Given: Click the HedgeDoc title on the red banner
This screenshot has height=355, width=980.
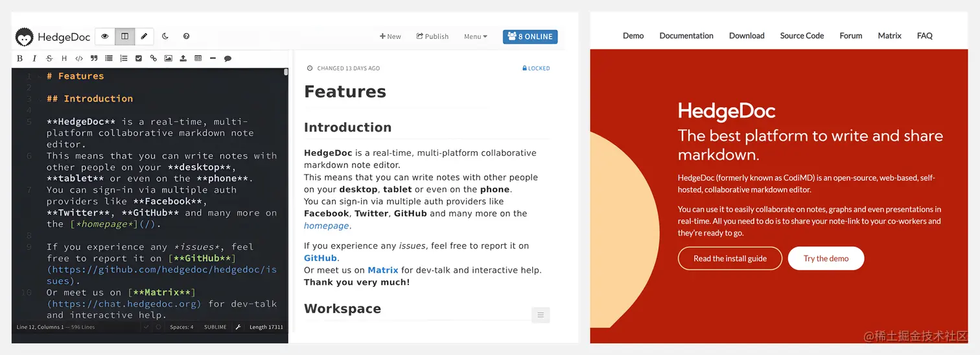Looking at the screenshot, I should pyautogui.click(x=727, y=112).
